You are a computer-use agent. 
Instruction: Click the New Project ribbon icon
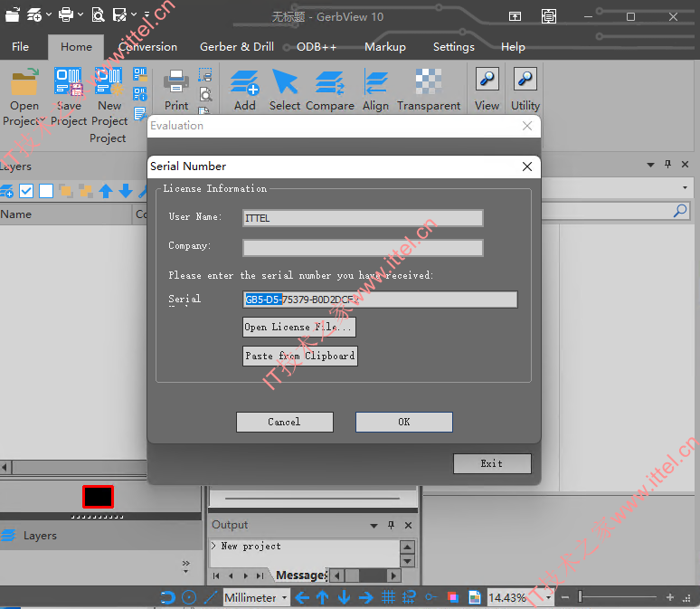tap(109, 81)
